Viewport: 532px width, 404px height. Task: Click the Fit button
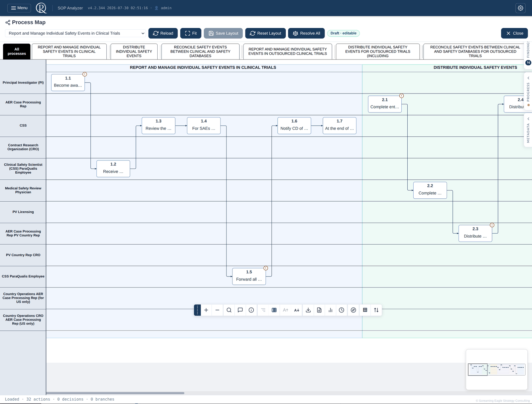(191, 33)
